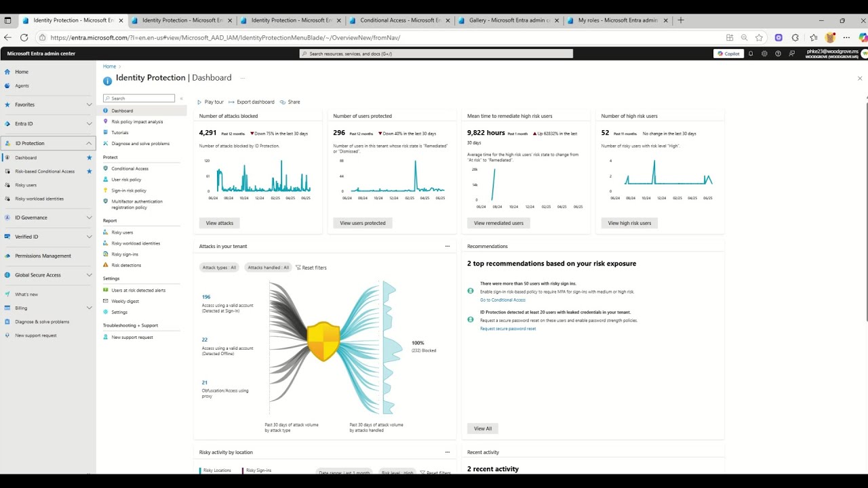Open Risk-based Conditional Access in the sidebar
The height and width of the screenshot is (488, 868).
(x=45, y=171)
